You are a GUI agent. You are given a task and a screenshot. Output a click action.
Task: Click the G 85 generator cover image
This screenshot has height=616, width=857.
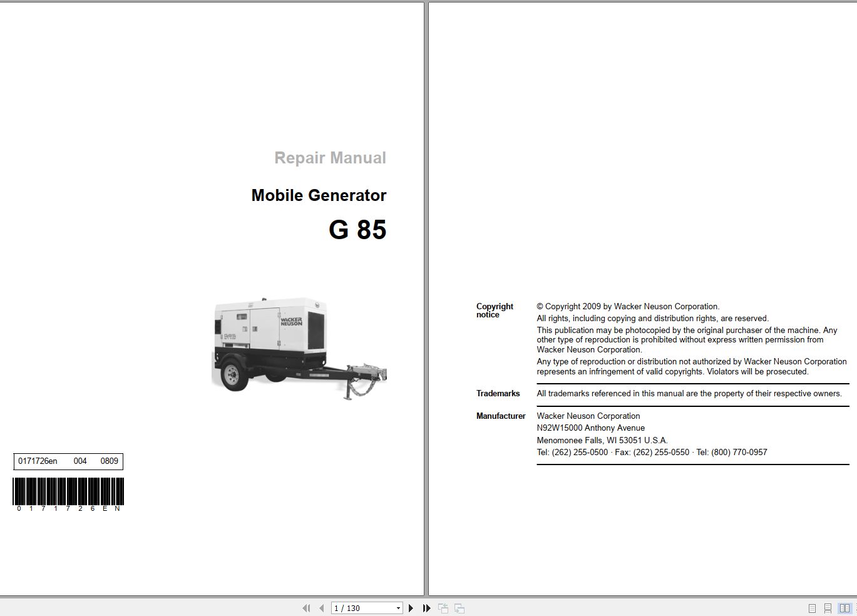294,341
